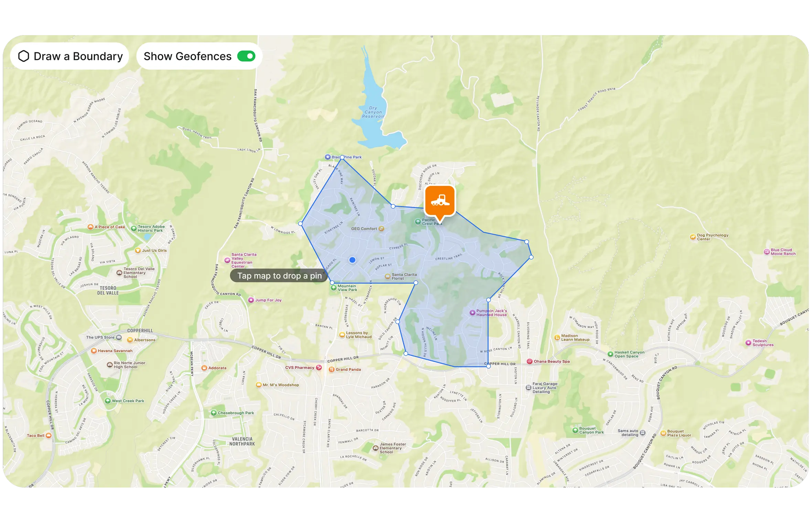The image size is (812, 523).
Task: Open Grand Panda restaurant marker
Action: coord(331,370)
